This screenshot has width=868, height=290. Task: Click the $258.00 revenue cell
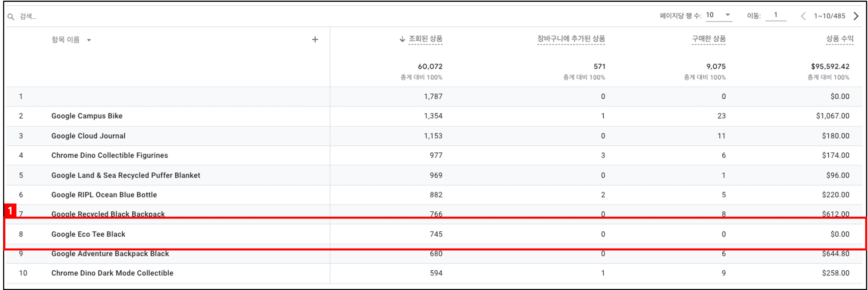(x=836, y=273)
